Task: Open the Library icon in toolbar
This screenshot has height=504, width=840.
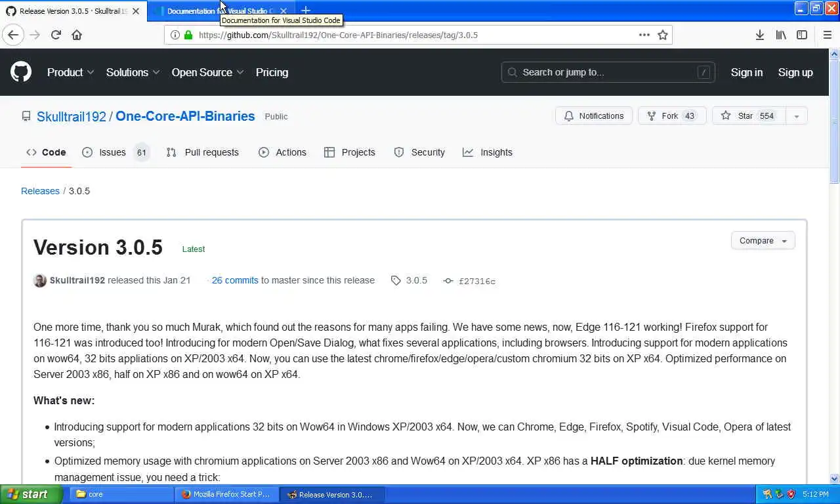Action: [781, 35]
